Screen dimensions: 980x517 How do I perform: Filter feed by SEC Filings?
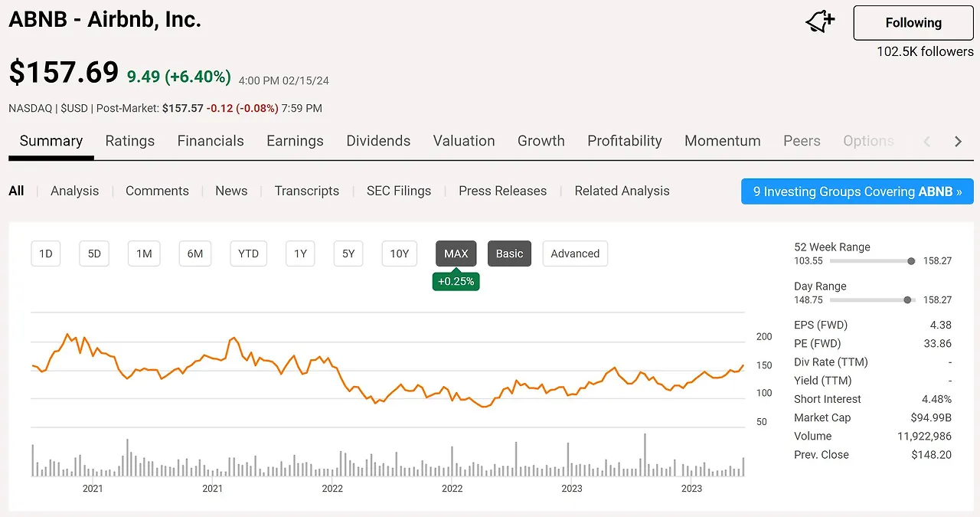click(399, 191)
